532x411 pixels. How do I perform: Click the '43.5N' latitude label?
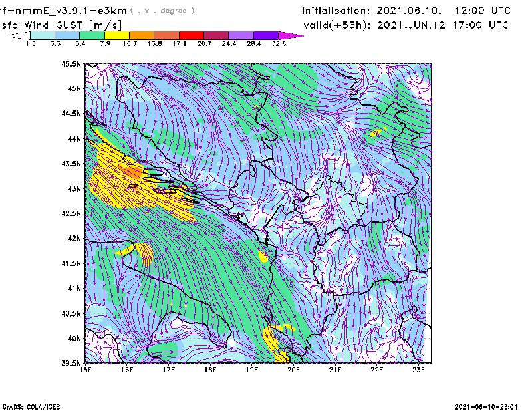[x=71, y=164]
